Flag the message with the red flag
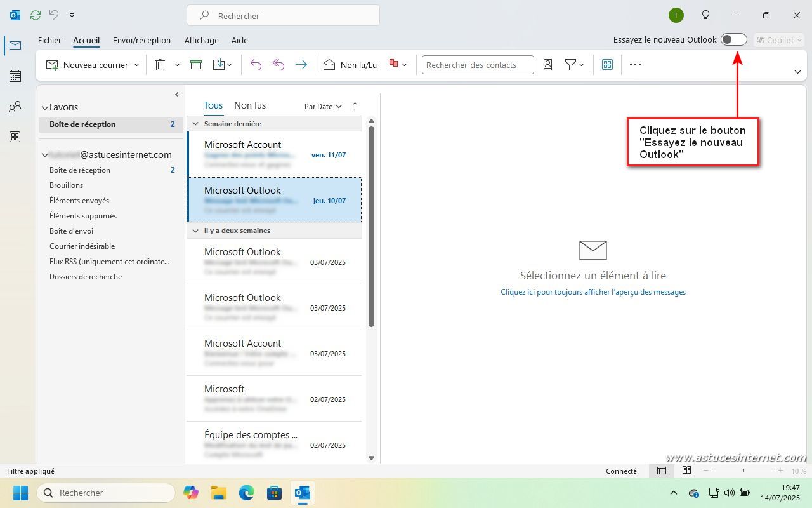This screenshot has width=812, height=508. [x=393, y=65]
